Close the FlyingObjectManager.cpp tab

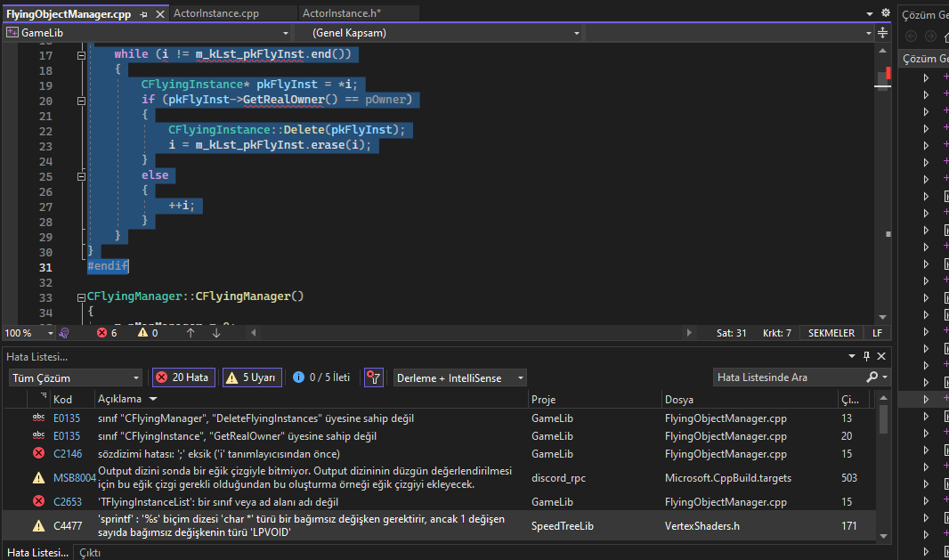coord(159,14)
